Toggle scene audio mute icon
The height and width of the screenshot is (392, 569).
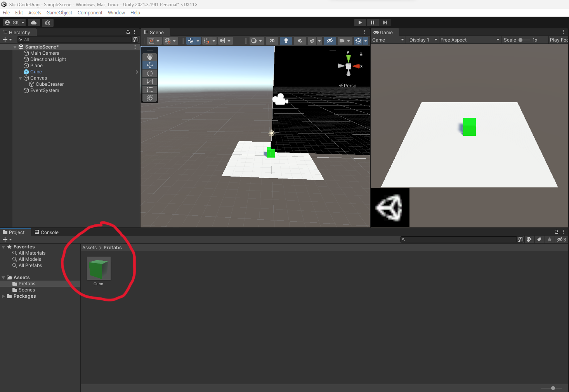point(300,40)
